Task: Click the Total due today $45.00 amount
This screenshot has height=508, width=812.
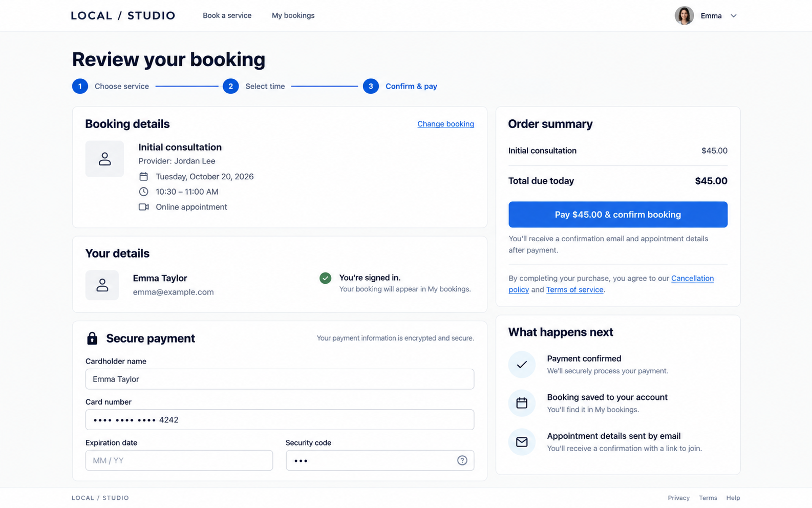Action: tap(711, 181)
